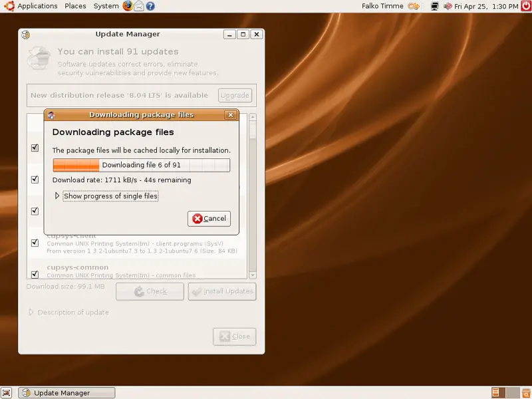Click the Show Desktop icon
Image resolution: width=532 pixels, height=399 pixels.
click(x=7, y=393)
